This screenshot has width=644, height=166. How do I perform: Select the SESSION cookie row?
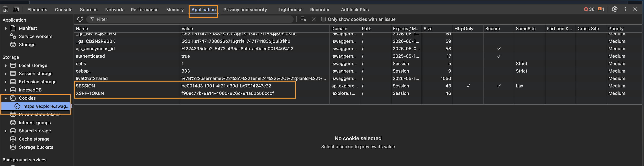click(125, 86)
